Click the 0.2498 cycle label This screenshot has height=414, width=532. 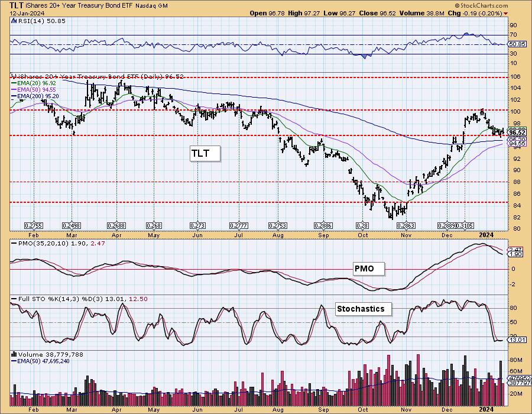pyautogui.click(x=72, y=226)
